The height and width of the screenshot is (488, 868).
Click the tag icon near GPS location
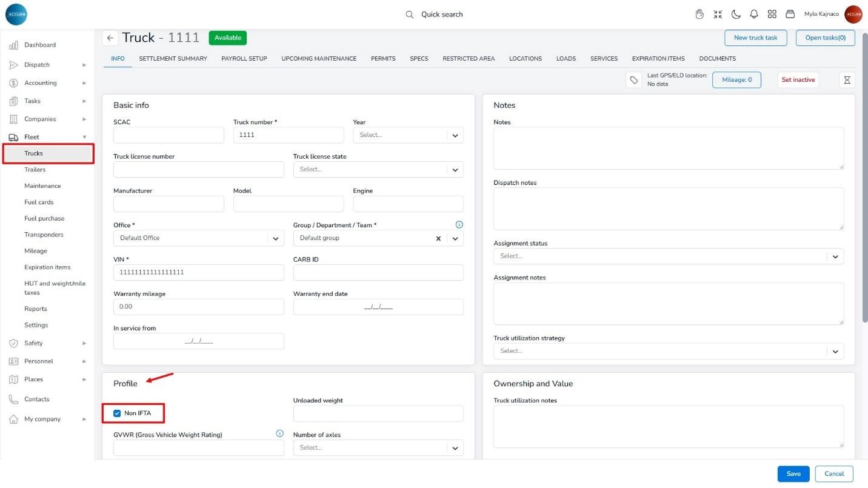(x=633, y=80)
